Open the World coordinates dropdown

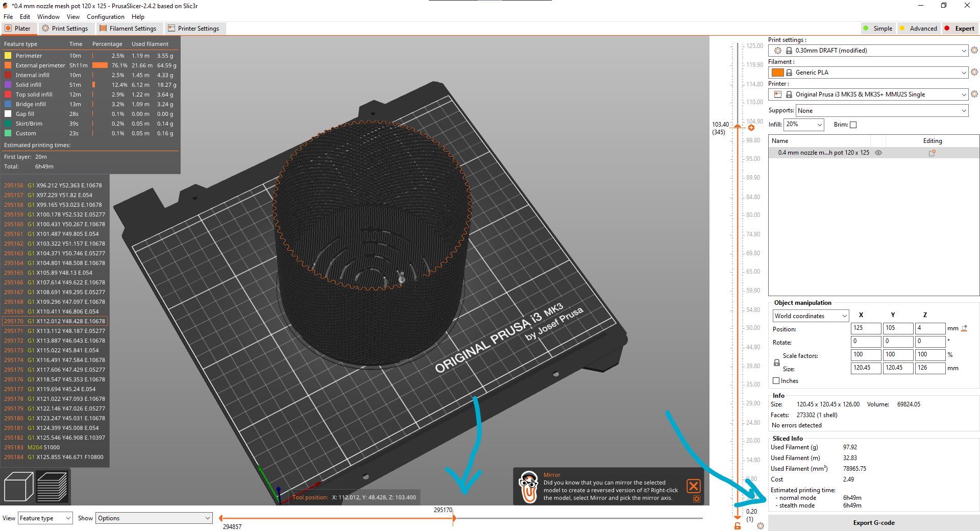click(810, 315)
